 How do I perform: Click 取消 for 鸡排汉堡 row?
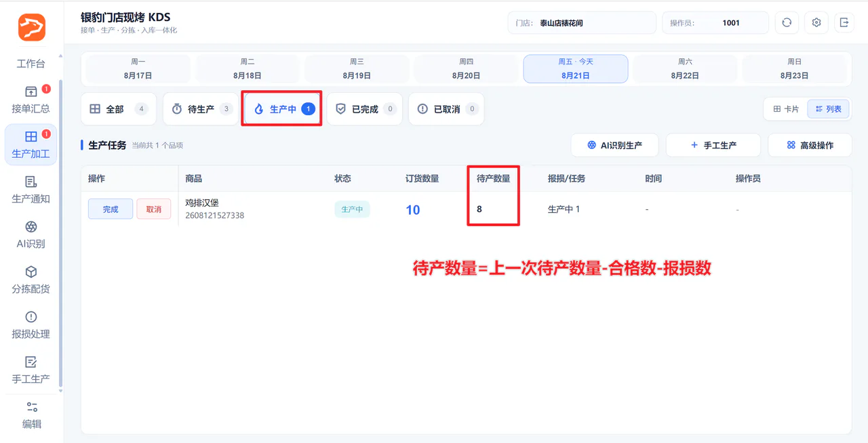154,209
